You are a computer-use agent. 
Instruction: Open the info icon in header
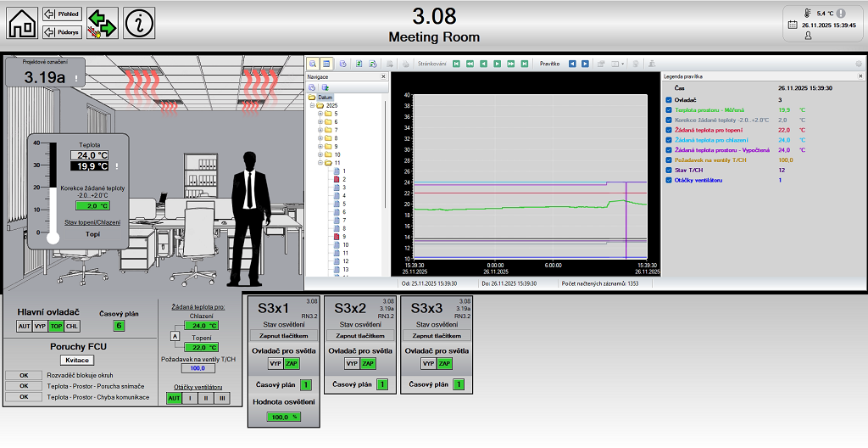click(139, 23)
